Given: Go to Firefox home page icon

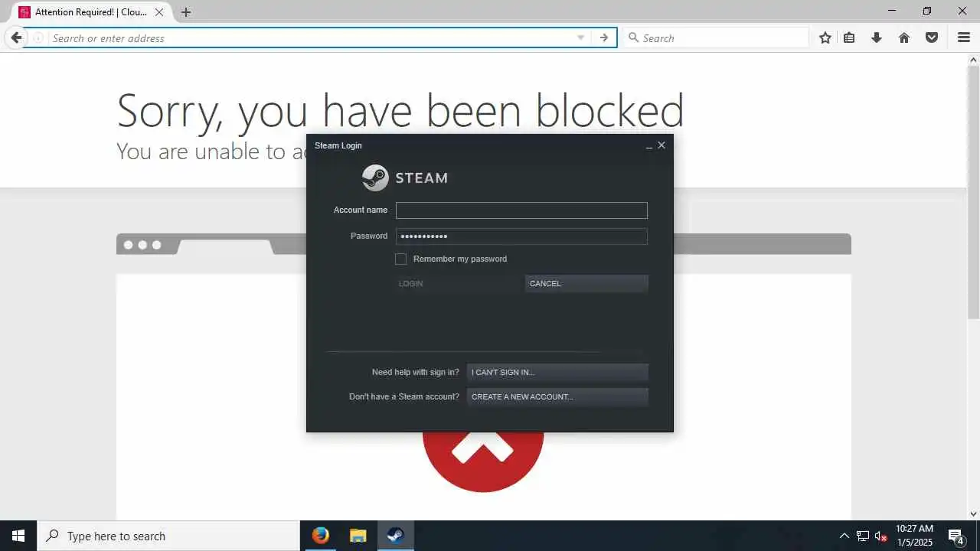Looking at the screenshot, I should (904, 37).
